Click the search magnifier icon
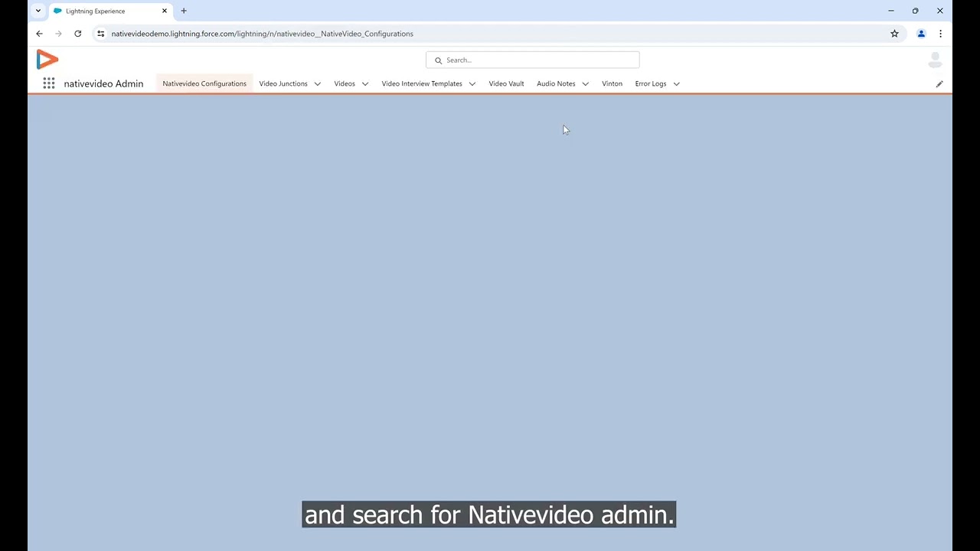Image resolution: width=980 pixels, height=551 pixels. point(439,60)
